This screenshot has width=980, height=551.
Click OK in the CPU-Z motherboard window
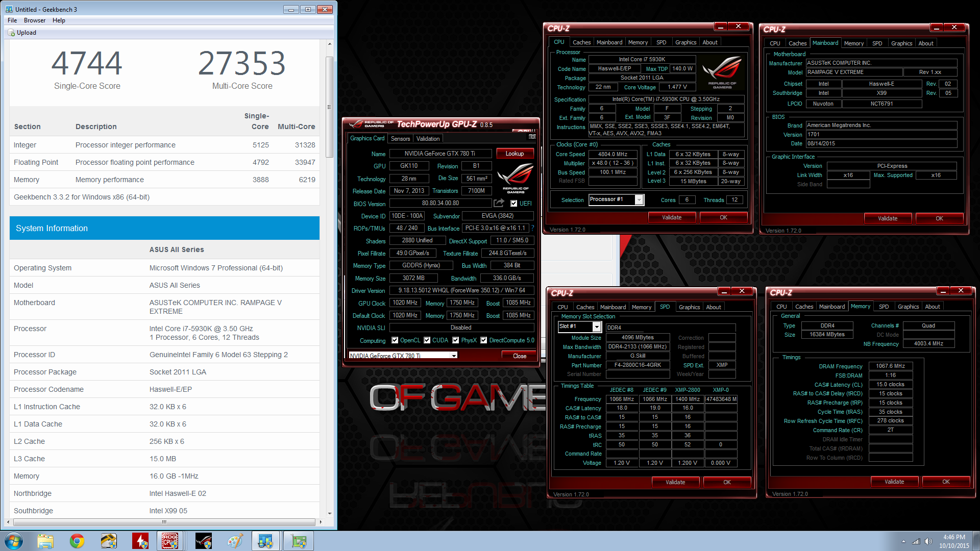[x=939, y=218]
